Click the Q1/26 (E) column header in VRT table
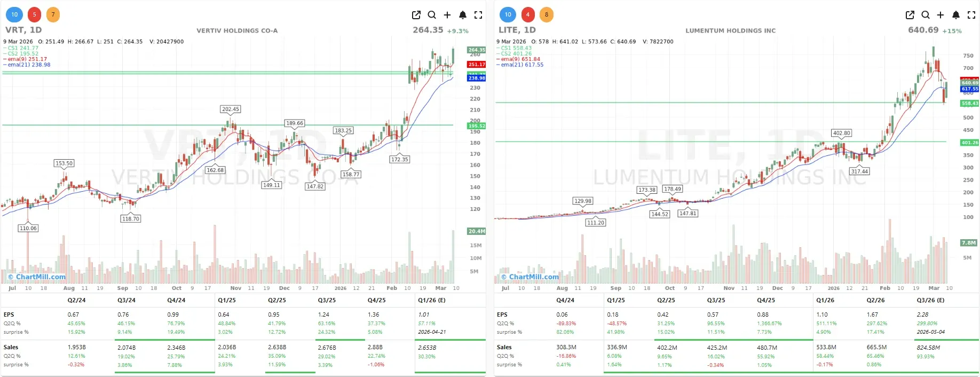This screenshot has width=980, height=377. point(432,300)
